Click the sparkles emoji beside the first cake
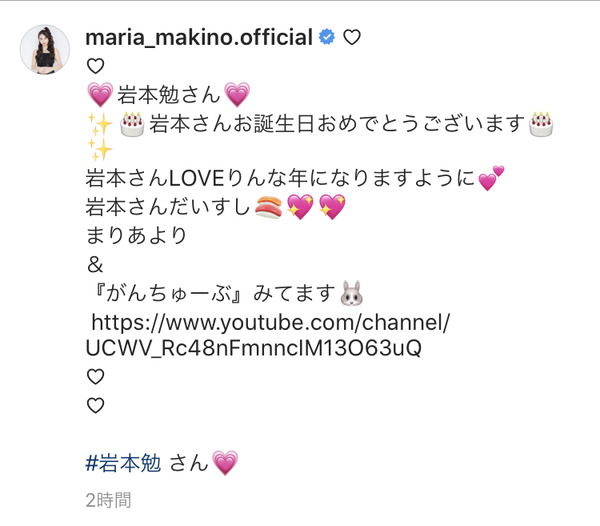 tap(100, 124)
